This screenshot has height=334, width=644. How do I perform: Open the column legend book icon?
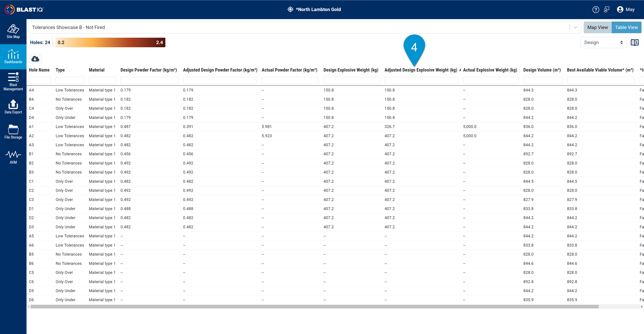click(635, 42)
